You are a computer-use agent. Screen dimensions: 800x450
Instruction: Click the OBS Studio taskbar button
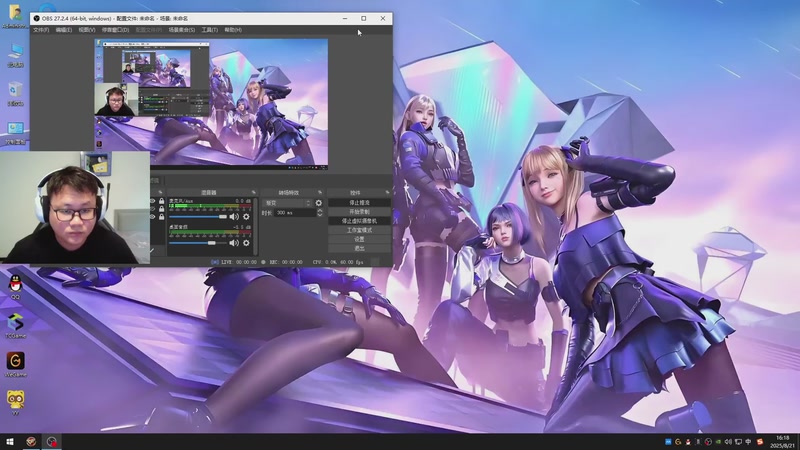pos(52,442)
